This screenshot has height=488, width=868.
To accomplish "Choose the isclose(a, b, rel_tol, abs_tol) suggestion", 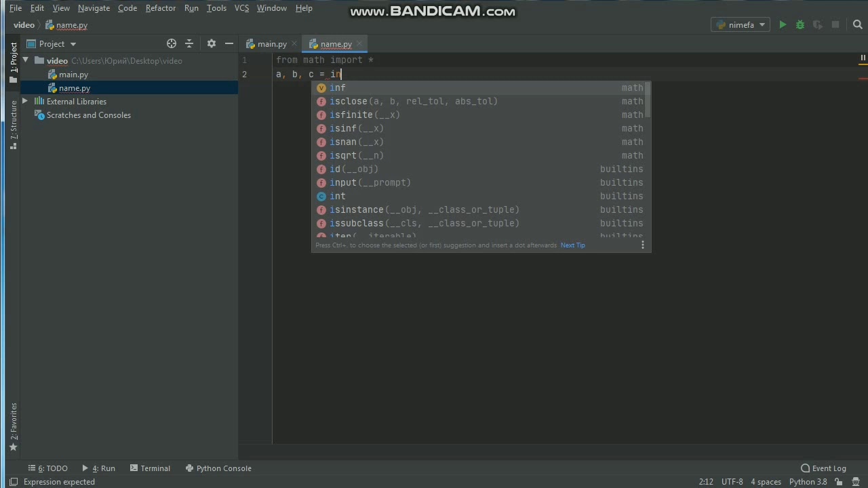I will (x=480, y=102).
